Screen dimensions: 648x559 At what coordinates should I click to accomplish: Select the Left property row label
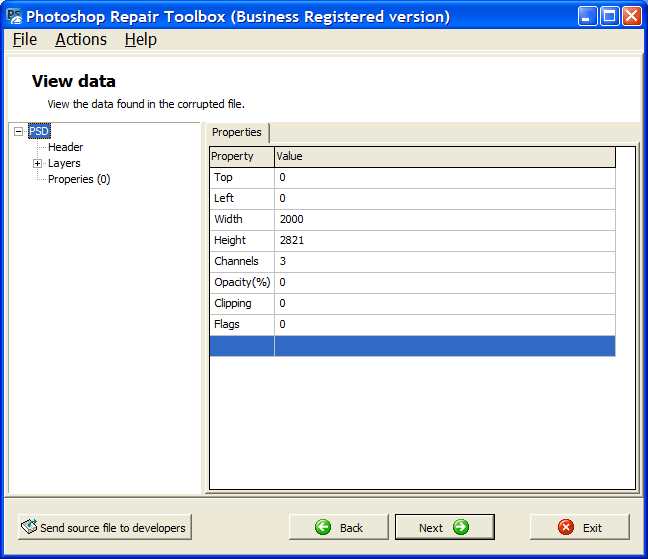tap(224, 198)
